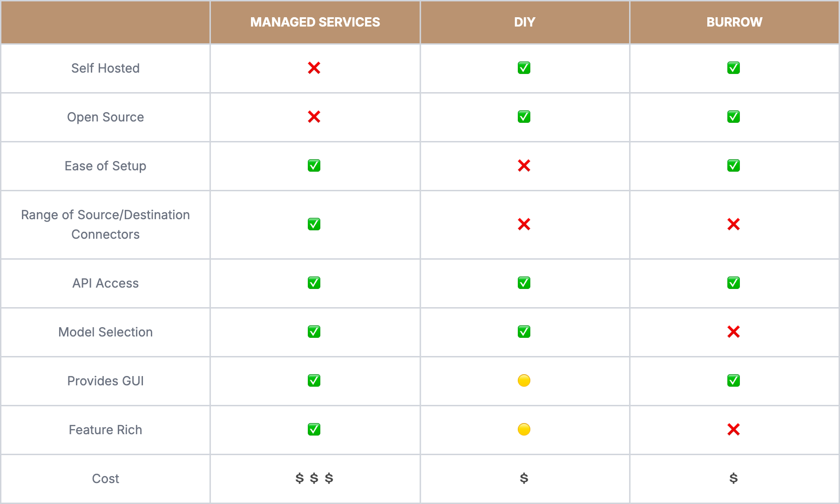Click the red X for Burrow Feature Rich
Screen dimensions: 840x504
coord(733,430)
